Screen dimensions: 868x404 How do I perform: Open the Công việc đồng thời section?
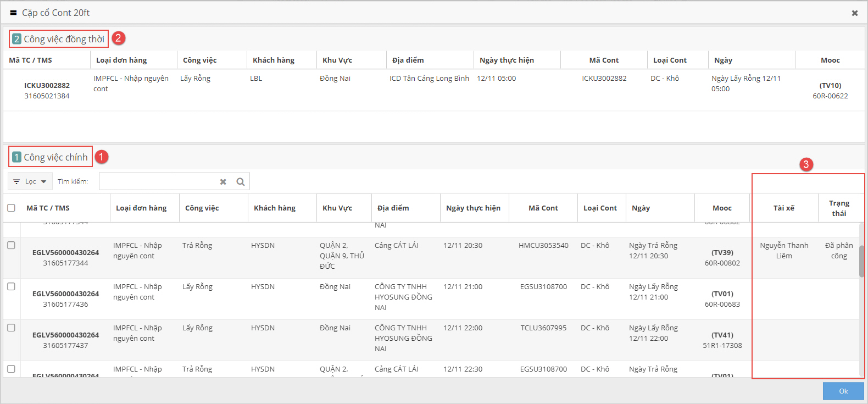point(64,39)
